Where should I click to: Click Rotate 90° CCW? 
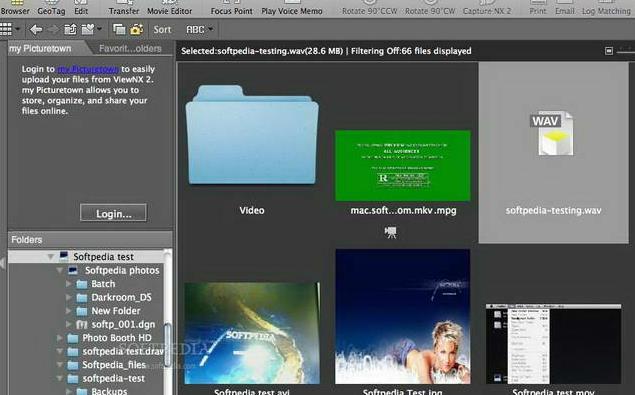pyautogui.click(x=370, y=8)
